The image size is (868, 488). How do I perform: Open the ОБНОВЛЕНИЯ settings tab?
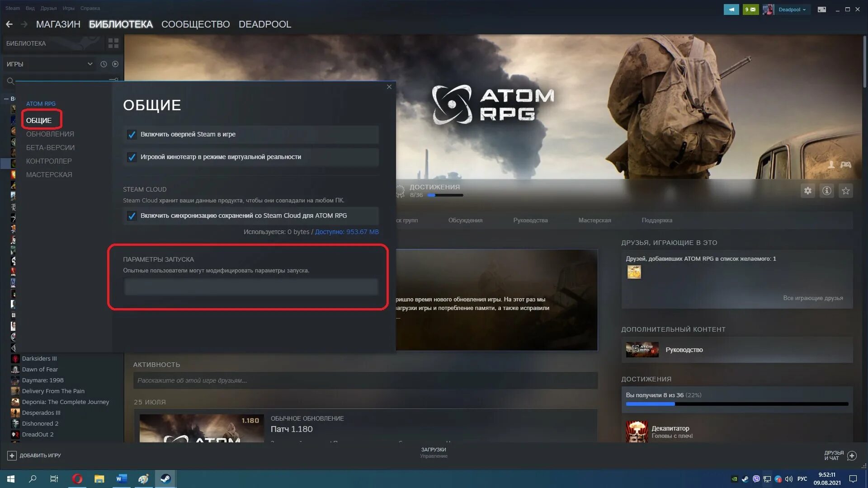(x=50, y=134)
